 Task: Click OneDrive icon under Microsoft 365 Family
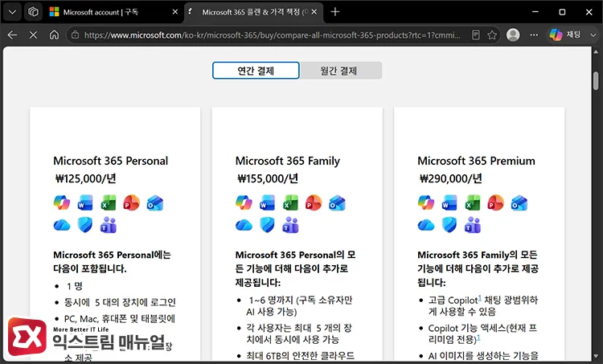click(x=244, y=225)
